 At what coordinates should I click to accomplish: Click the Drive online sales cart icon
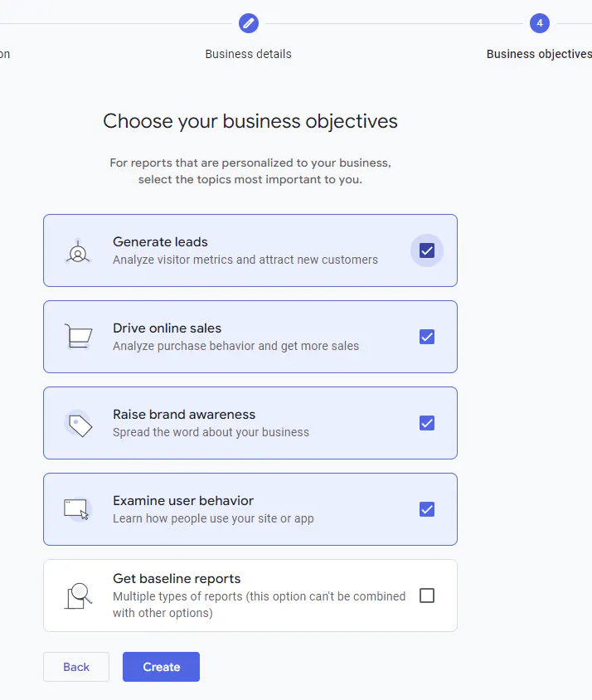pyautogui.click(x=78, y=337)
